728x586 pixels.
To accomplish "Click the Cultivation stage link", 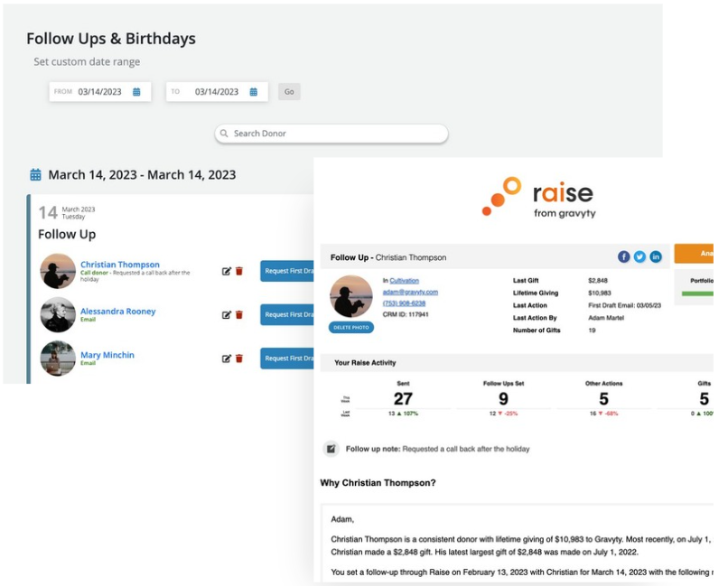I will point(404,281).
